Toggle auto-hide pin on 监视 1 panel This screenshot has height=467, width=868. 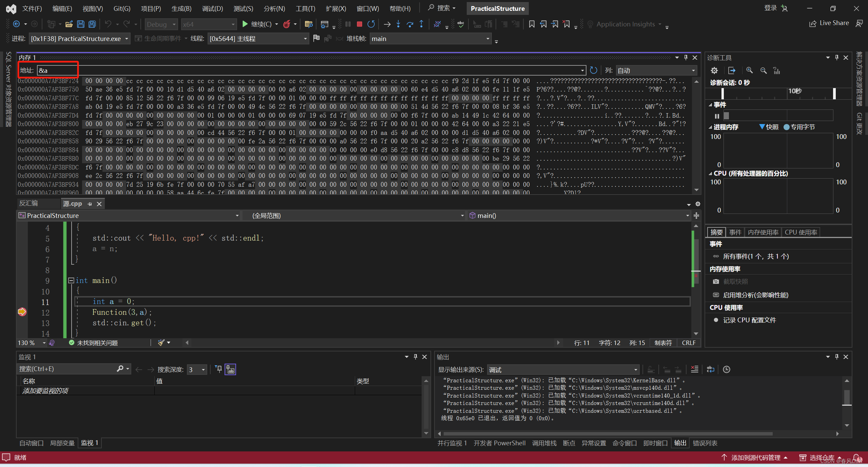coord(416,357)
